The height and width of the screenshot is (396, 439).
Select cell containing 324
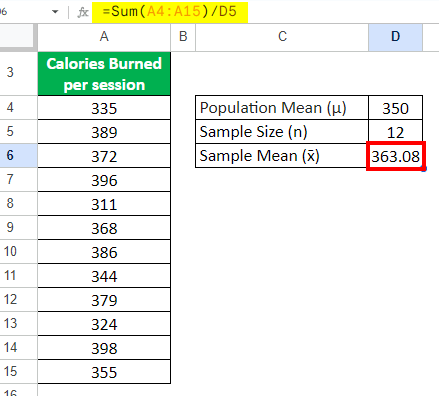(x=104, y=324)
